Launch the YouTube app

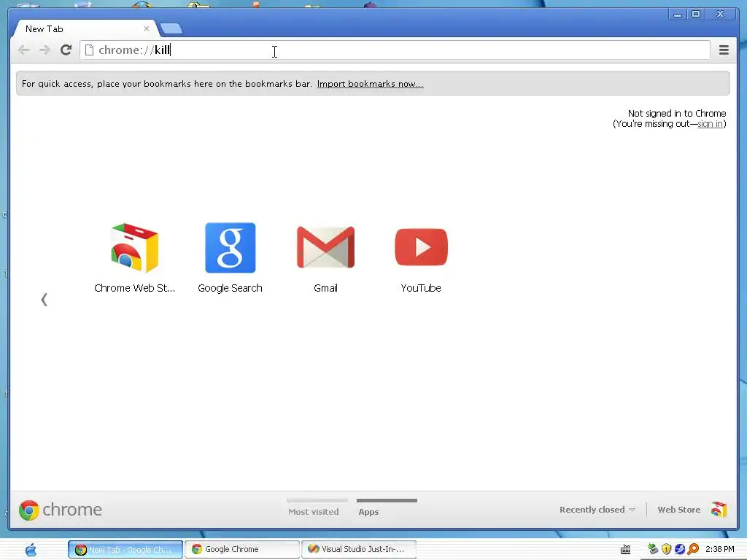point(421,247)
